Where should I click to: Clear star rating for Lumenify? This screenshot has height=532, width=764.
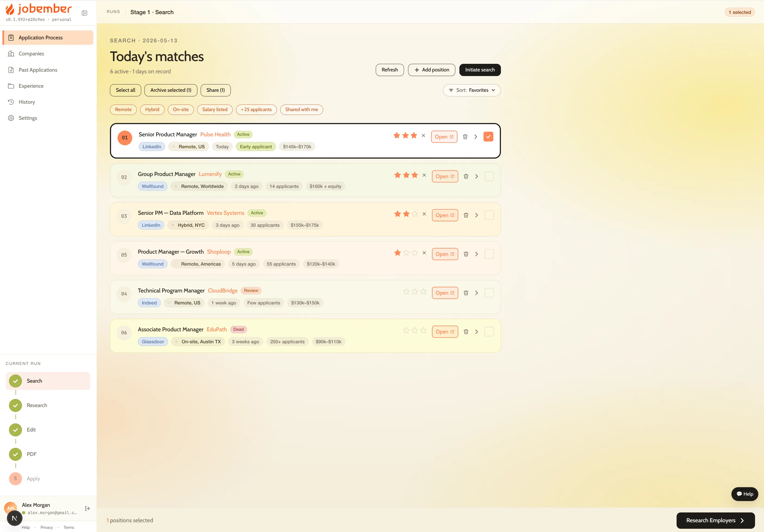424,175
